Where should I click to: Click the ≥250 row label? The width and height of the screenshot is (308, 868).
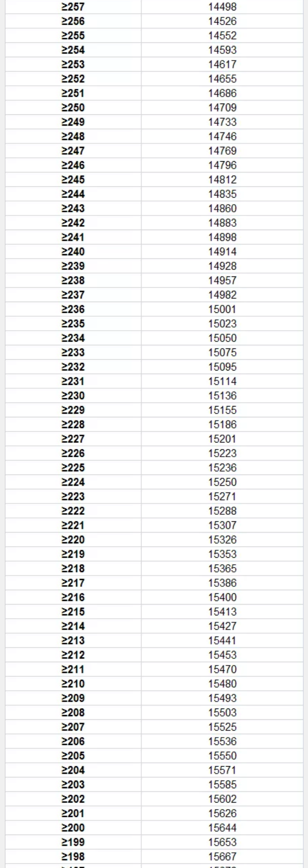point(73,107)
